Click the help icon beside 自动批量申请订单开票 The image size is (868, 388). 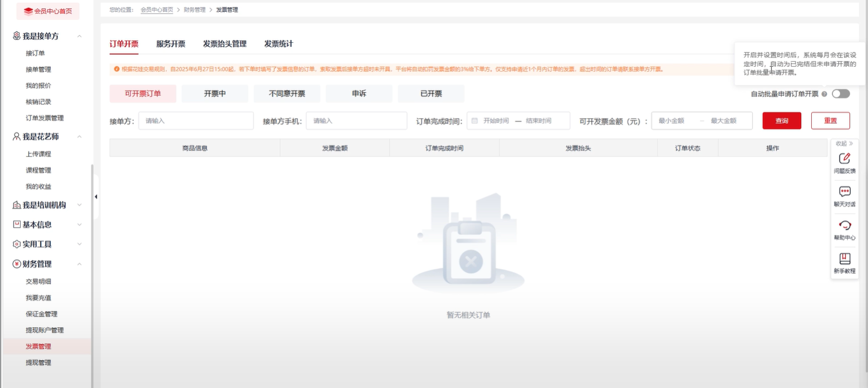click(x=824, y=94)
